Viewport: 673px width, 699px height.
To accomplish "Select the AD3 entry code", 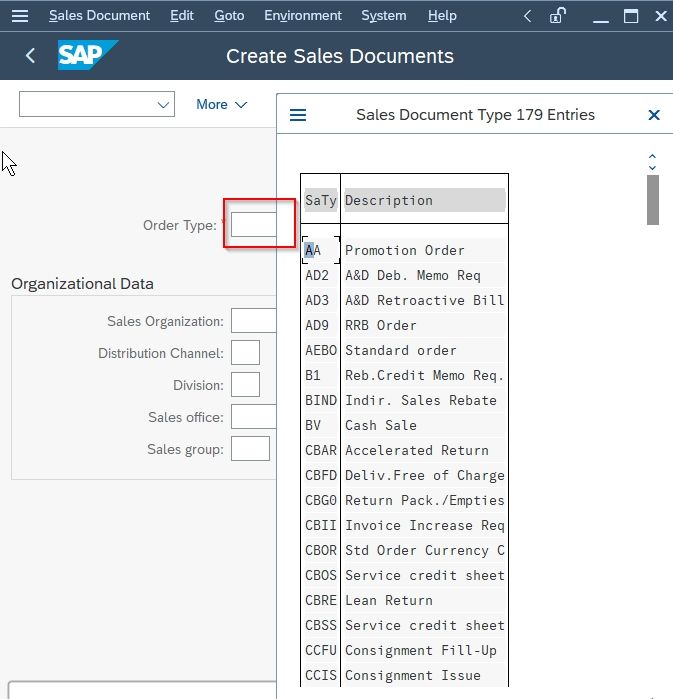I will click(x=317, y=300).
